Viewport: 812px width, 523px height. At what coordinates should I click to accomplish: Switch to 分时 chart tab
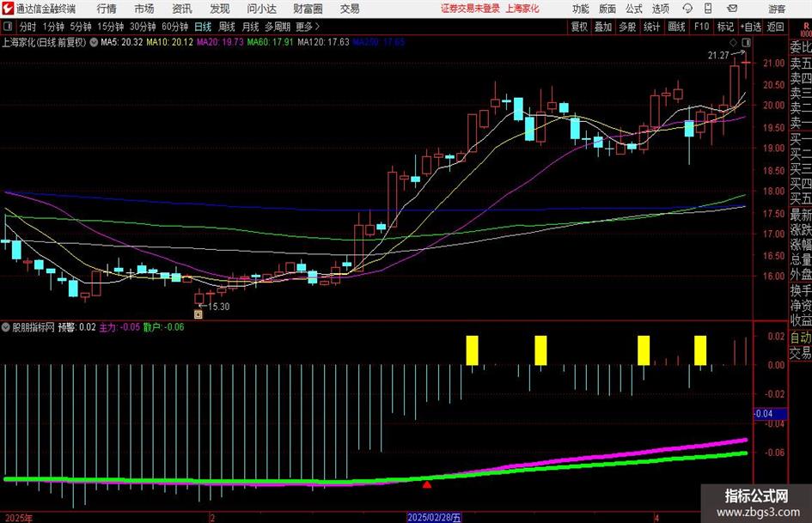pos(28,27)
